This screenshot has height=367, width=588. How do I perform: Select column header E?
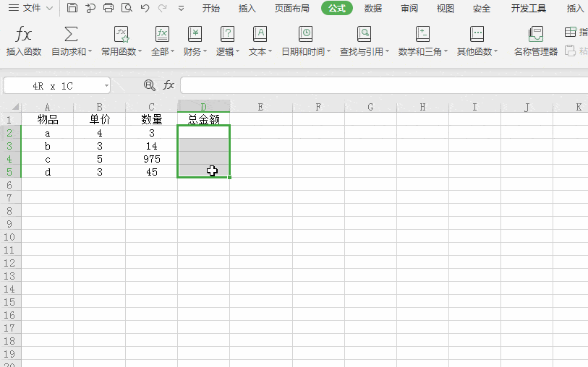(x=260, y=107)
